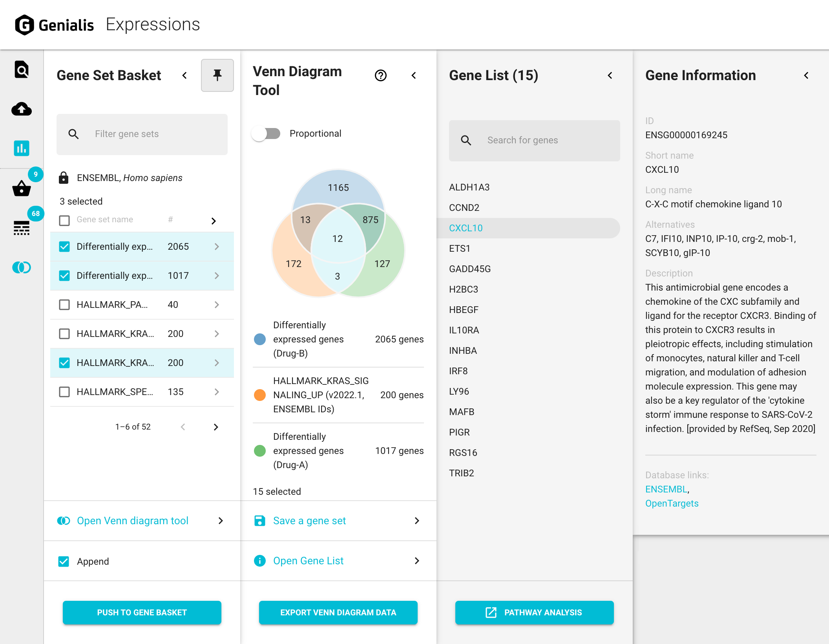Pin the Gene Set Basket panel
This screenshot has width=829, height=644.
[x=217, y=75]
